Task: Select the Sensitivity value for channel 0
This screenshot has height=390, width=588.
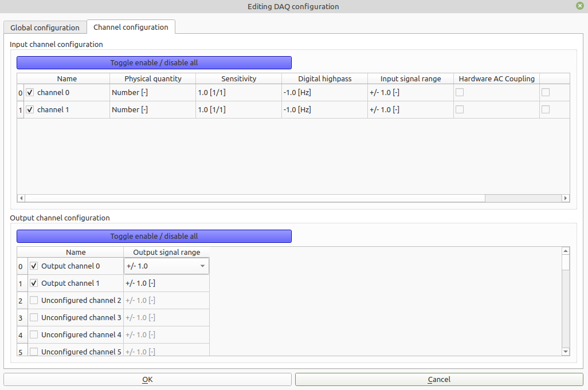Action: click(238, 93)
